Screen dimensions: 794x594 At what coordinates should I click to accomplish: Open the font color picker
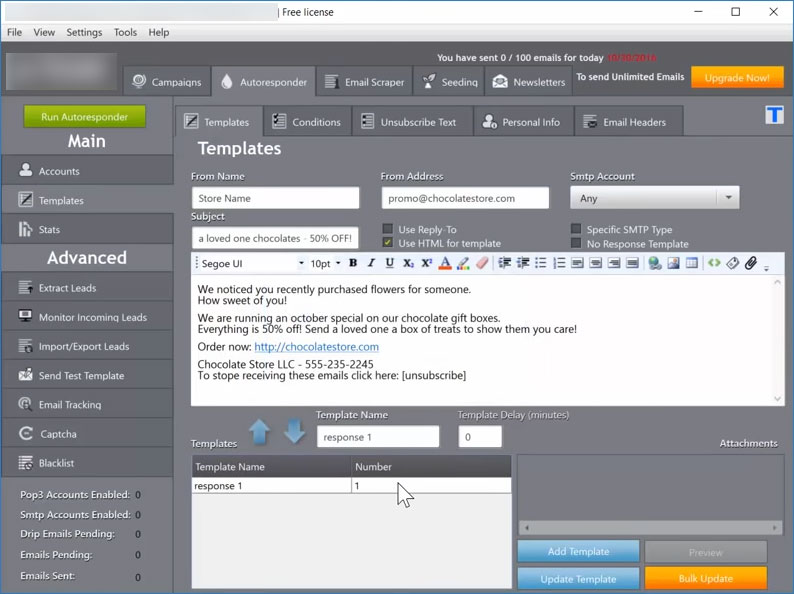point(446,264)
